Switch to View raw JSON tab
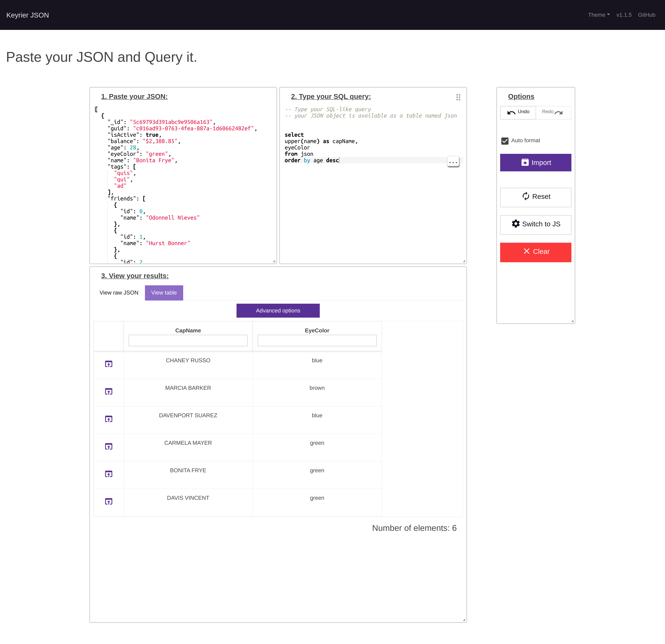Viewport: 665px width, 644px height. (119, 293)
